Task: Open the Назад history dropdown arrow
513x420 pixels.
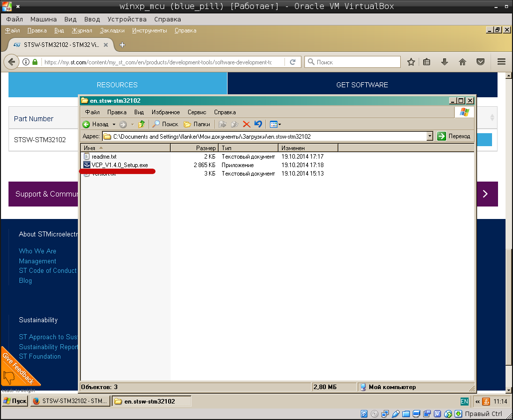Action: point(114,124)
